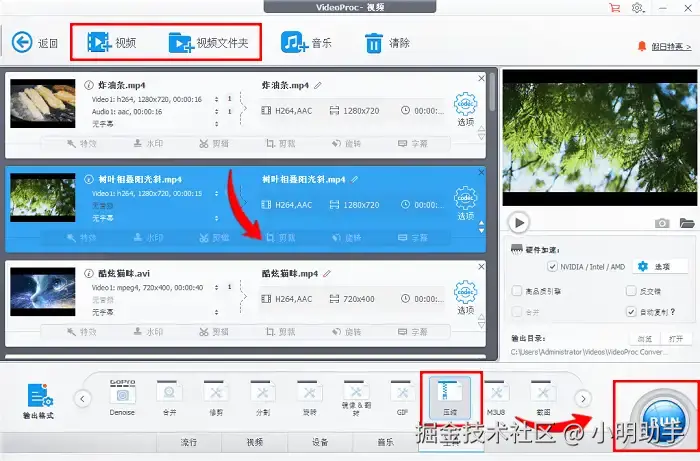
Task: Select the M3U8 toolbox item
Action: tap(496, 398)
